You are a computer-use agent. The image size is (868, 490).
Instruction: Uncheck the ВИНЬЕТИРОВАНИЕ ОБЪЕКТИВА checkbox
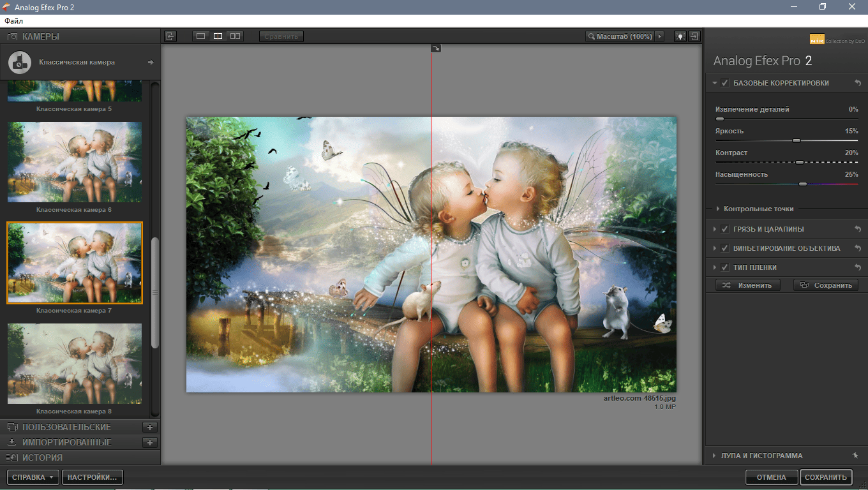[x=725, y=248]
